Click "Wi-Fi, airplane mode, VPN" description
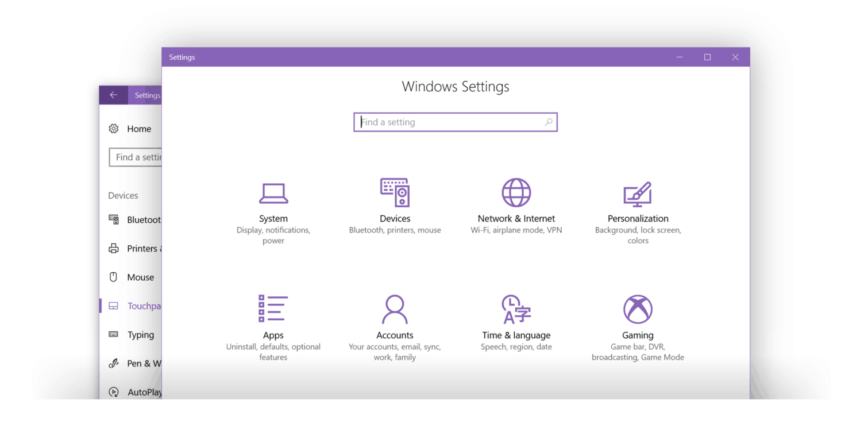This screenshot has height=441, width=868. tap(516, 230)
